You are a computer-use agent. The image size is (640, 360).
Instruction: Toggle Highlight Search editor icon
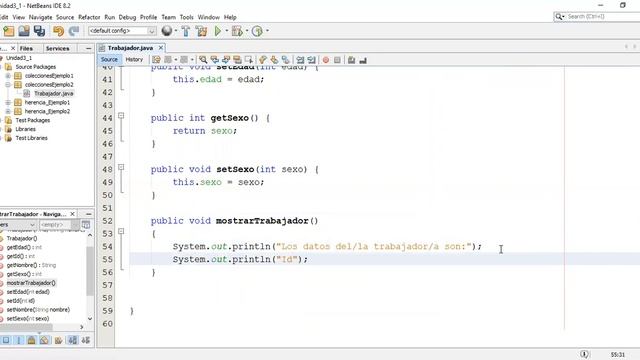(x=237, y=60)
